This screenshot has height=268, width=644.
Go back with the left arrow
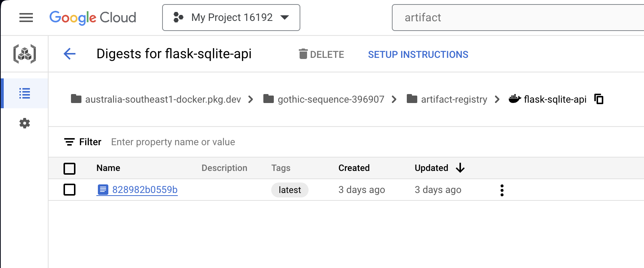(x=69, y=54)
